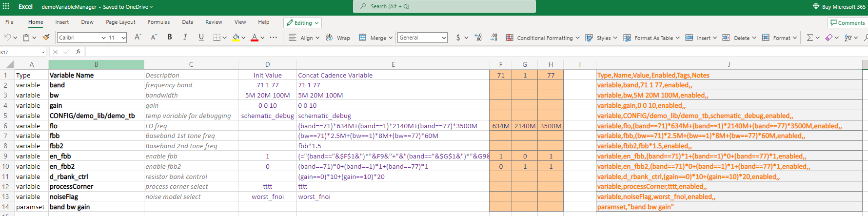The width and height of the screenshot is (868, 216).
Task: Select column B header
Action: pos(96,64)
